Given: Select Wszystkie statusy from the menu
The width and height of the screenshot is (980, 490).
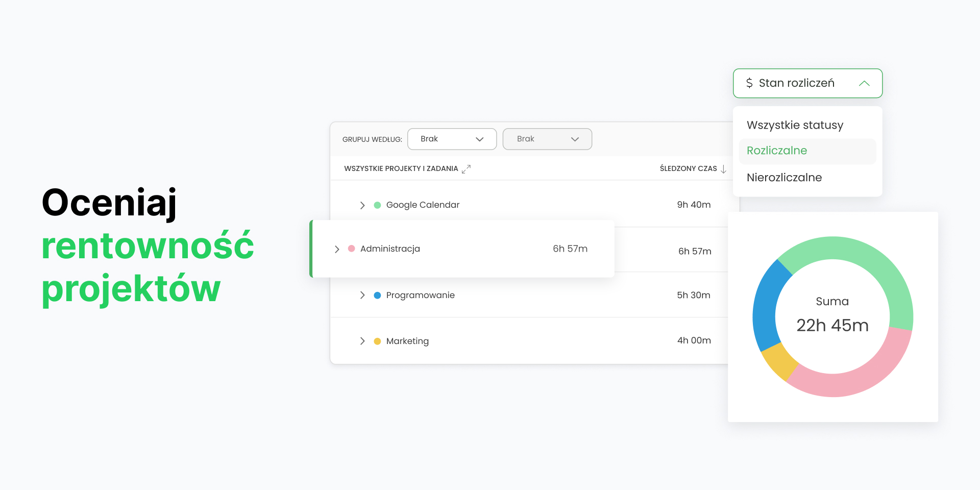Looking at the screenshot, I should 795,125.
